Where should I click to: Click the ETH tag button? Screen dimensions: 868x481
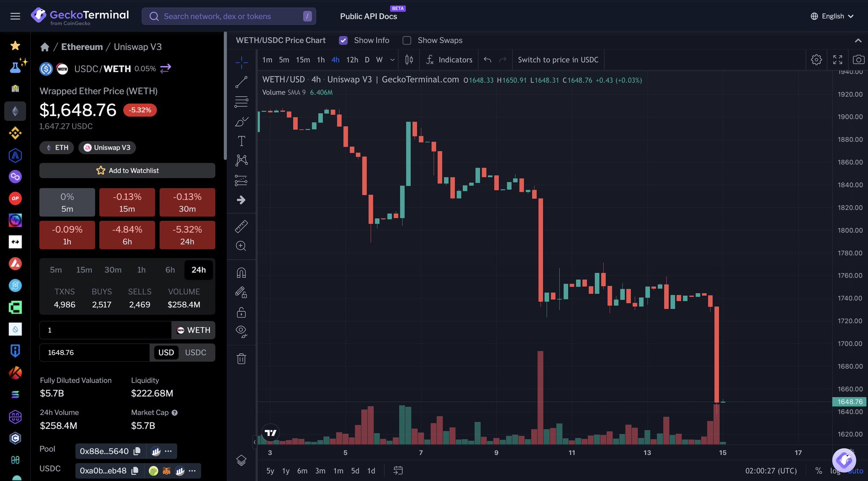point(57,147)
